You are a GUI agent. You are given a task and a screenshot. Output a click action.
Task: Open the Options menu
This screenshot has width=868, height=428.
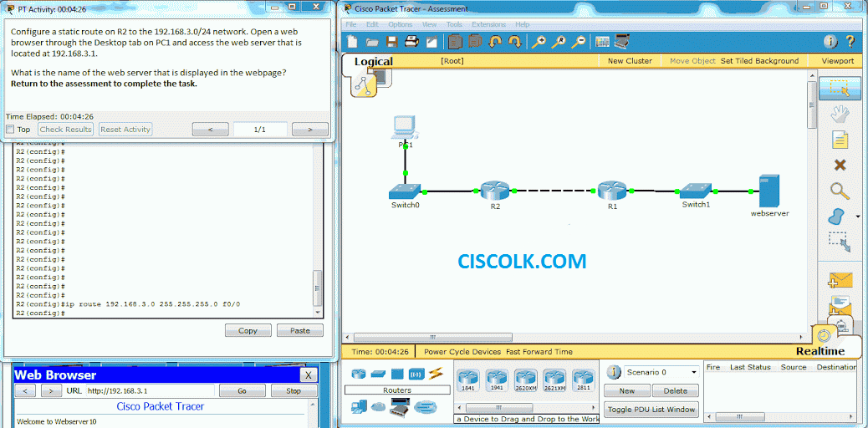400,24
